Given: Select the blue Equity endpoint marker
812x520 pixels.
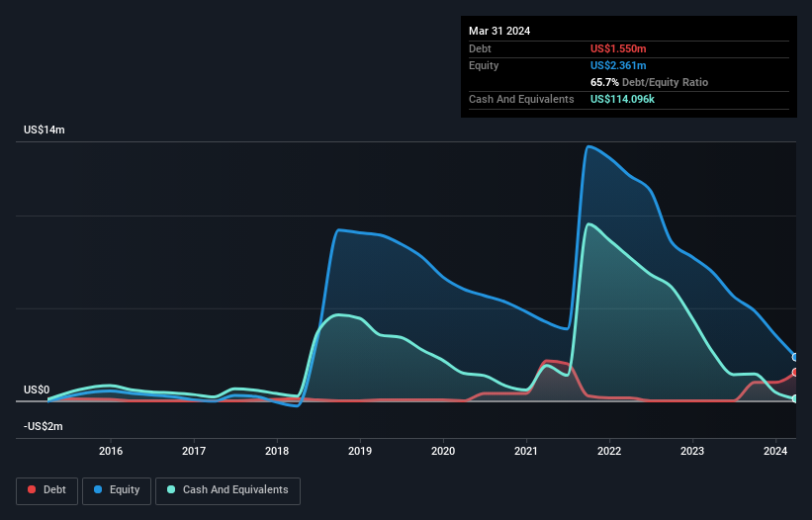Looking at the screenshot, I should (795, 357).
